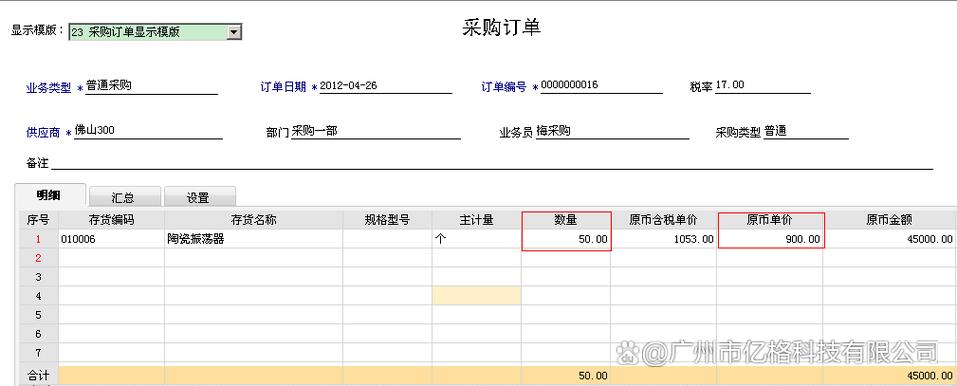957x386 pixels.
Task: Click the 规格型号 column header
Action: [x=387, y=220]
